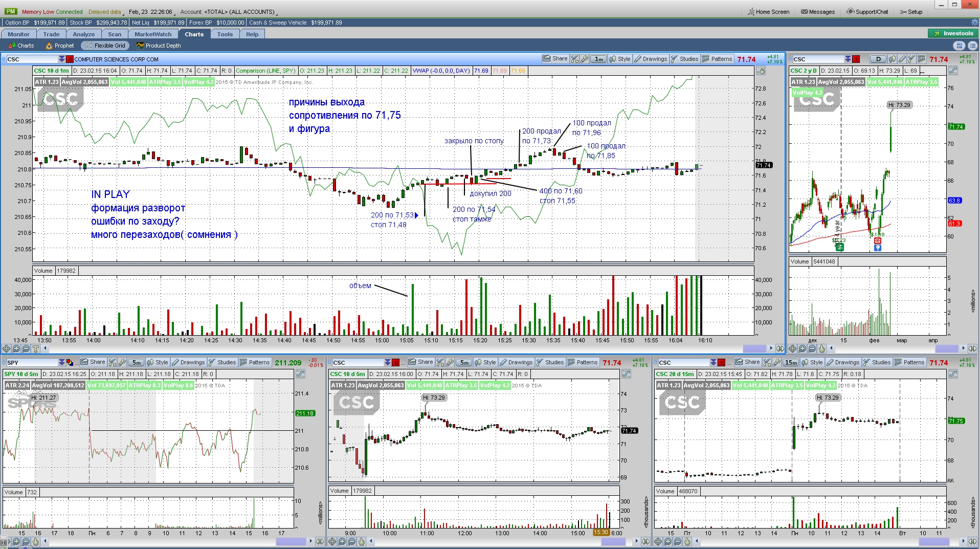The height and width of the screenshot is (549, 980).
Task: Select hand pan tool under CSC 5m chart
Action: pyautogui.click(x=362, y=541)
